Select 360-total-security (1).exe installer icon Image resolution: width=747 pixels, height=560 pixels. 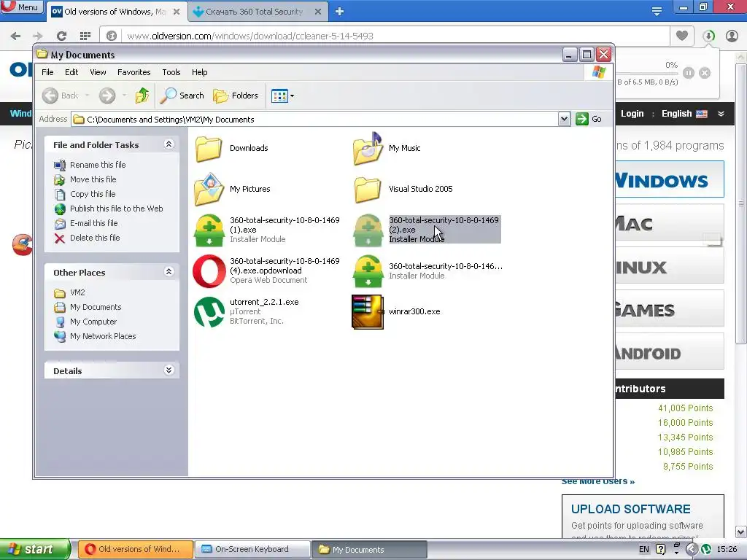[209, 230]
